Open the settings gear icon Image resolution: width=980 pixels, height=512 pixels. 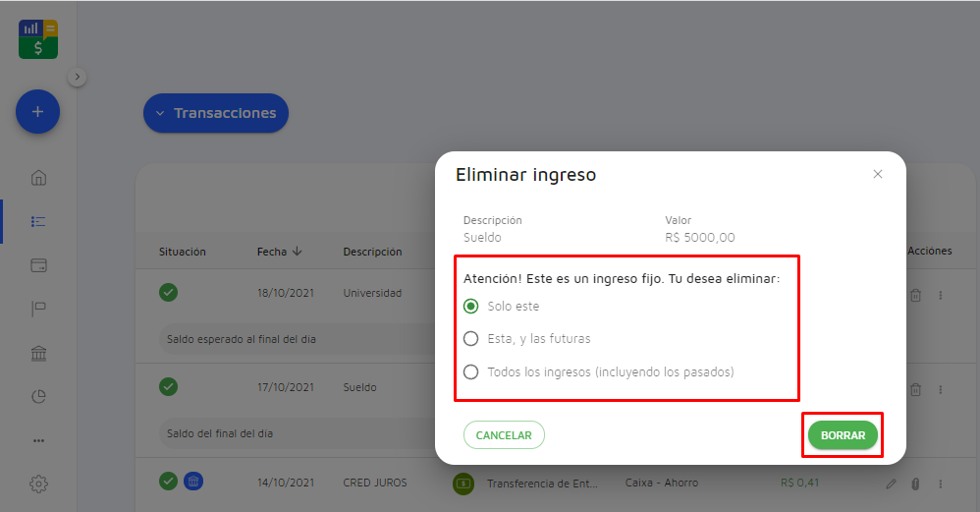[x=38, y=484]
